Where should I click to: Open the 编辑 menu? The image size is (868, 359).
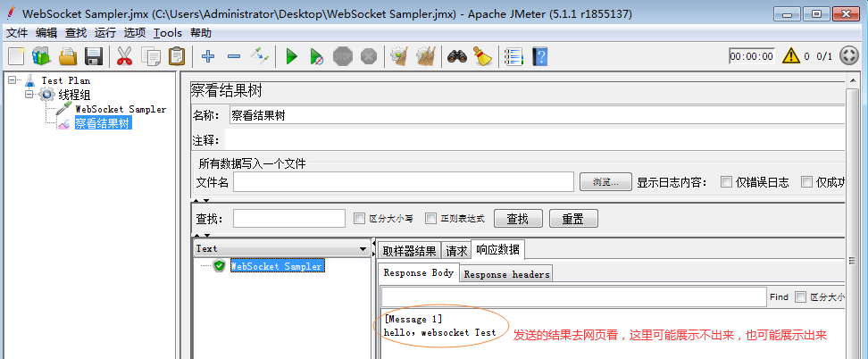point(46,33)
